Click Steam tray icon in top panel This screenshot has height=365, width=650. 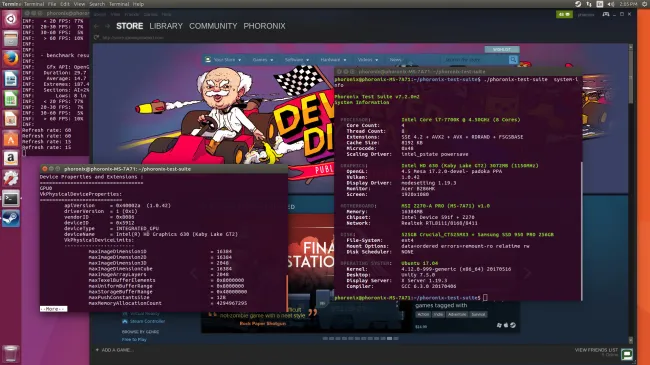578,4
